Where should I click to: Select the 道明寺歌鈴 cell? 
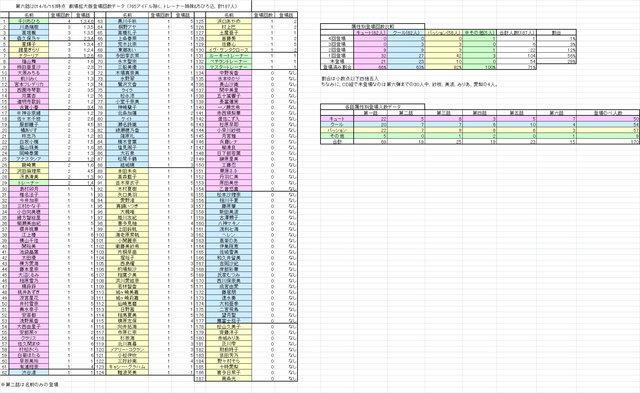29,101
